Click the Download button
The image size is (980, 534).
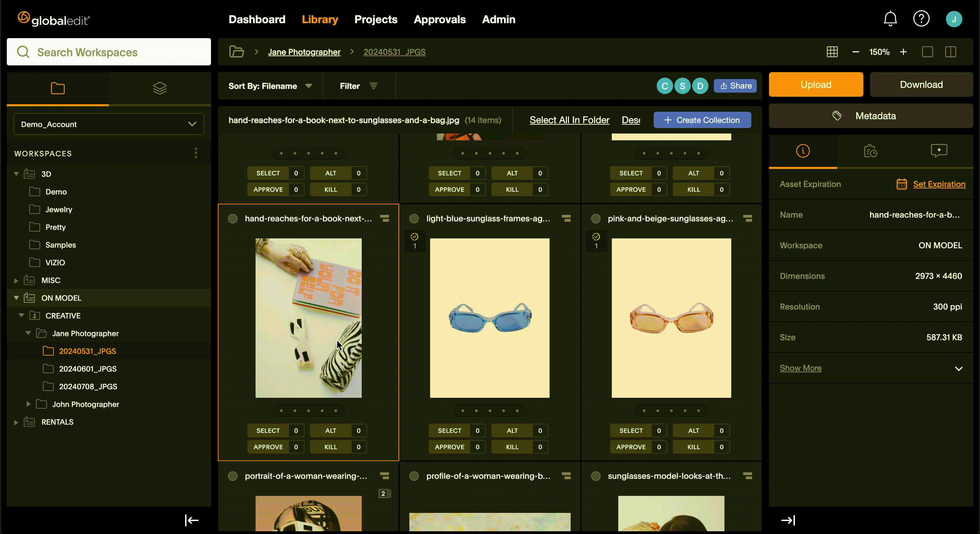pyautogui.click(x=921, y=84)
